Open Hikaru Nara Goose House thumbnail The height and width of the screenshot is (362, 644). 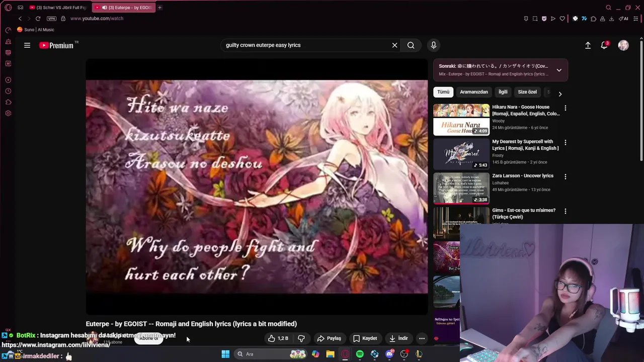click(x=461, y=120)
